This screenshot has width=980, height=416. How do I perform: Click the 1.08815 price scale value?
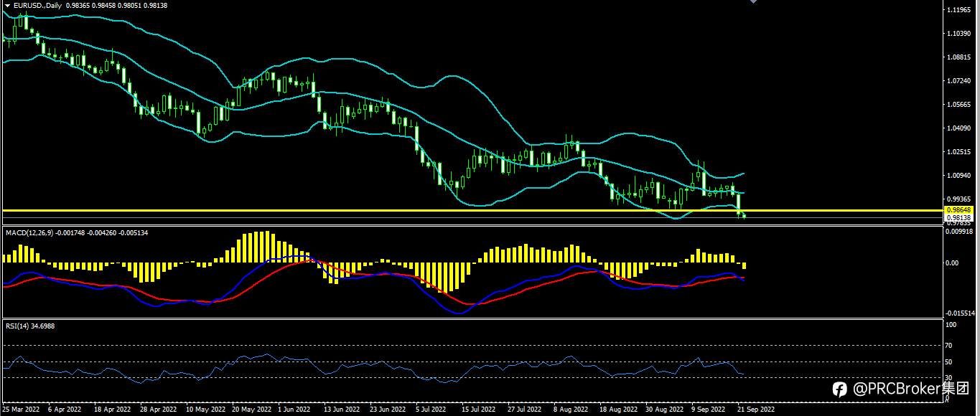click(959, 57)
